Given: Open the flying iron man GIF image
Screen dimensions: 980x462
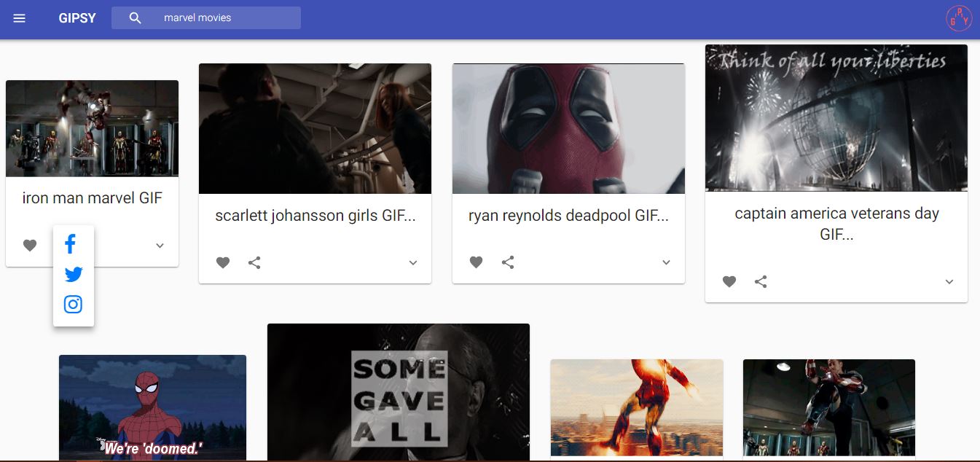Looking at the screenshot, I should pyautogui.click(x=637, y=409).
